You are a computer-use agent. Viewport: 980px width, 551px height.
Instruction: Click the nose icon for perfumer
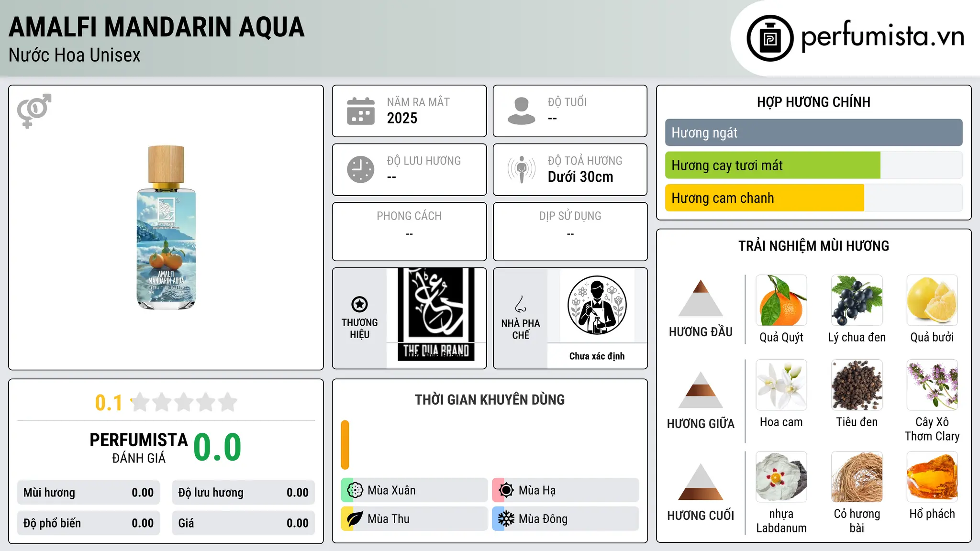click(521, 304)
